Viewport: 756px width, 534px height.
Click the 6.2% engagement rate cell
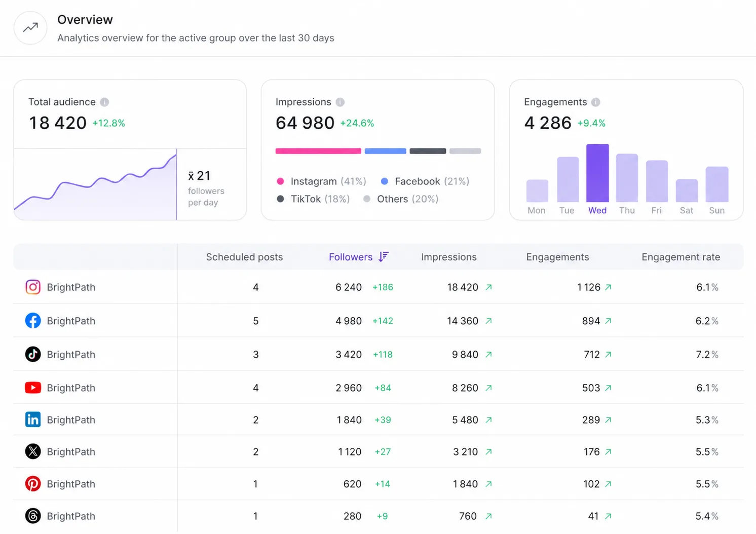coord(707,321)
